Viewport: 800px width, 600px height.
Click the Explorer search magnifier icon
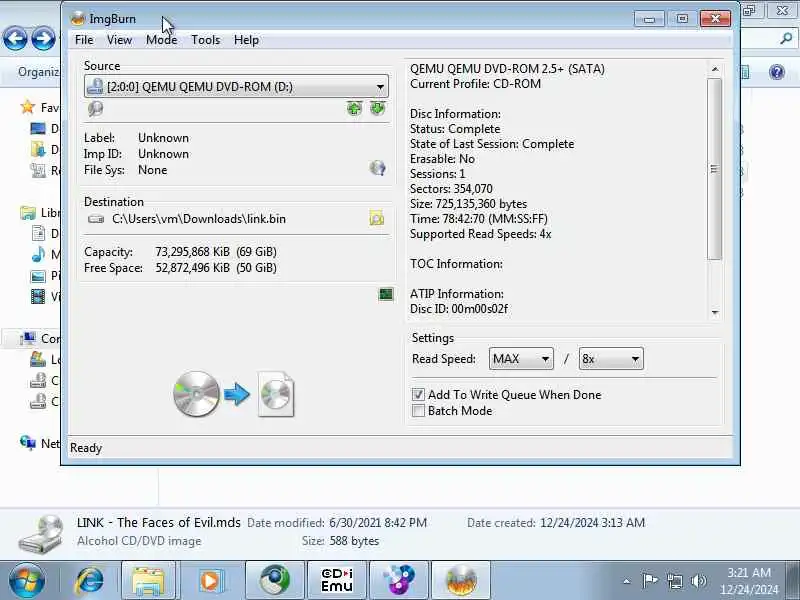(786, 39)
